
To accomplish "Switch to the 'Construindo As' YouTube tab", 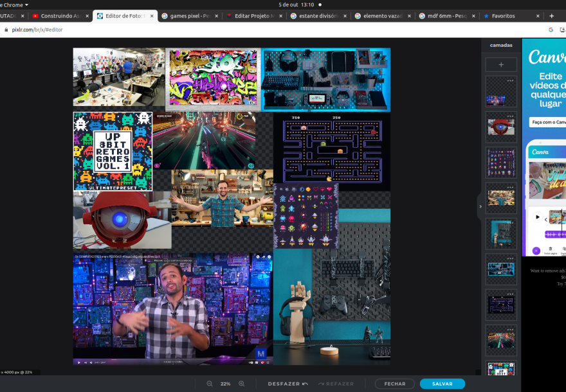I will click(x=60, y=16).
